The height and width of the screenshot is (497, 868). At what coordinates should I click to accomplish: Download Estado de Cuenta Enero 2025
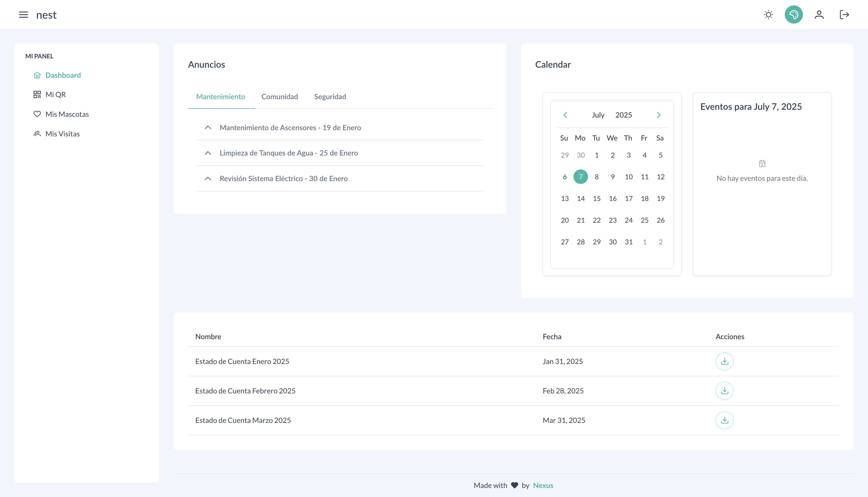pos(724,361)
